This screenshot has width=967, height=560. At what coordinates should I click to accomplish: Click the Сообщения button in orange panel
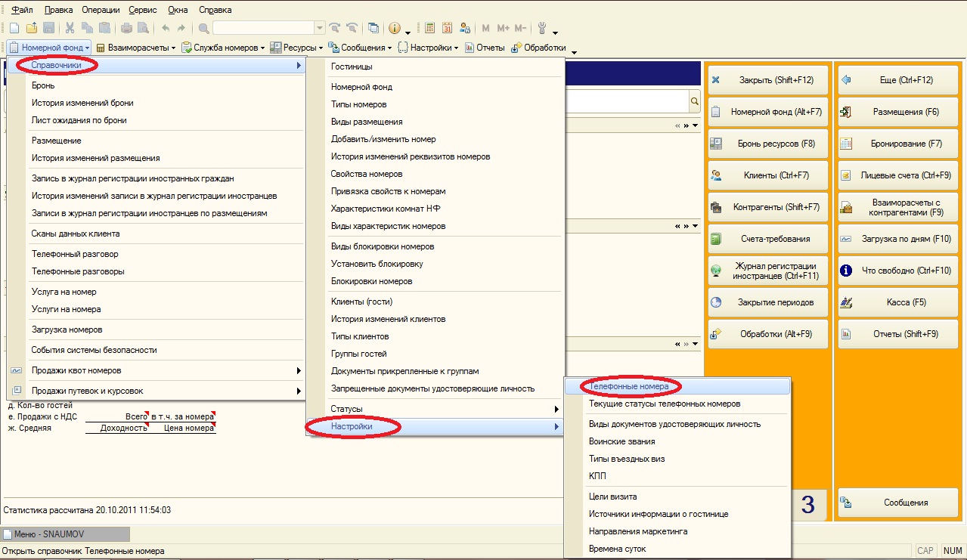pos(898,503)
